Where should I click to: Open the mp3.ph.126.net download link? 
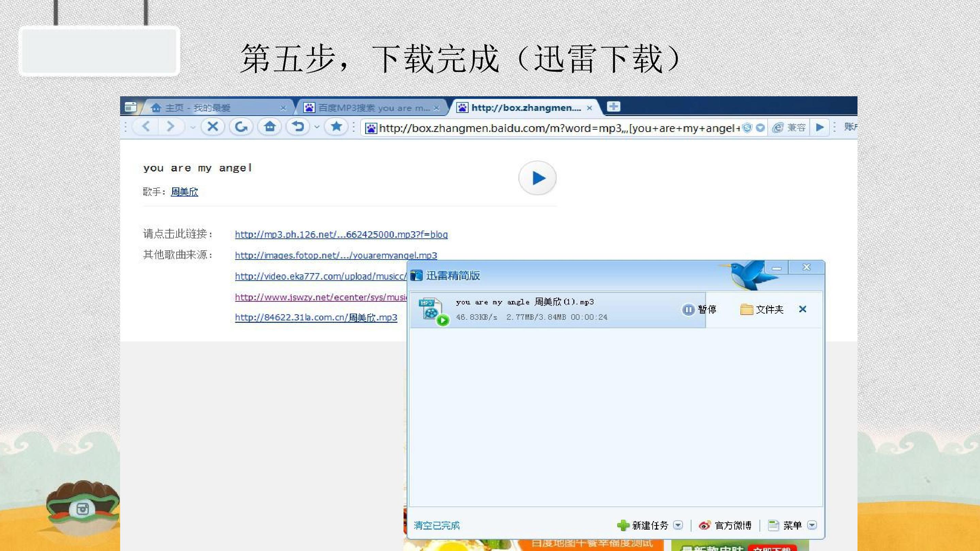tap(341, 234)
